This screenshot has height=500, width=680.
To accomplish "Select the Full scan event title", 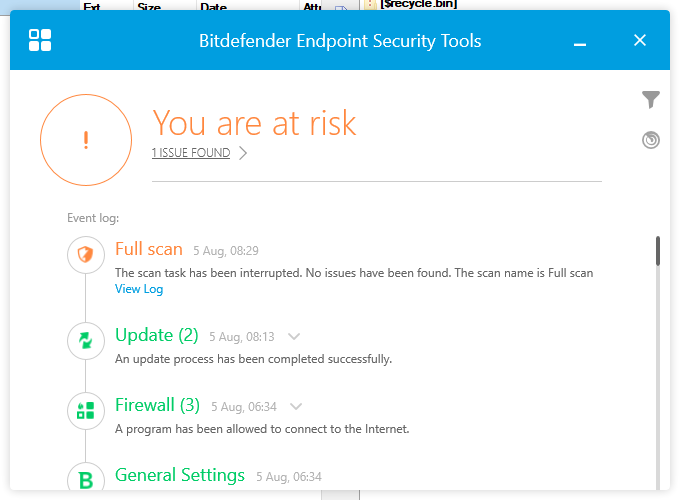I will tap(149, 249).
